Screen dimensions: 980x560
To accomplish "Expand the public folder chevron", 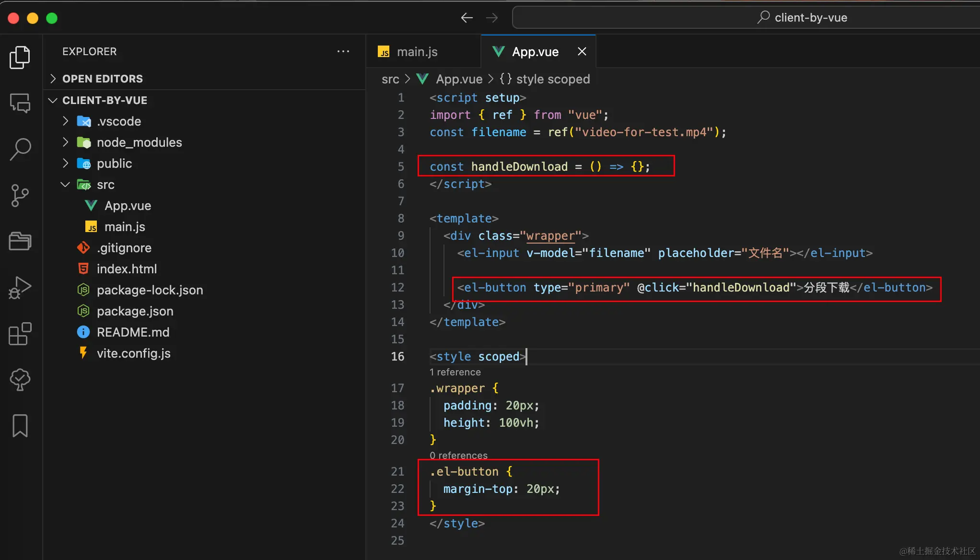I will (x=66, y=163).
